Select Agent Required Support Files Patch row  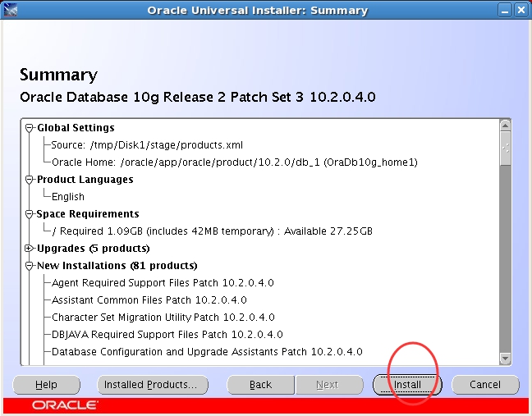(x=163, y=283)
